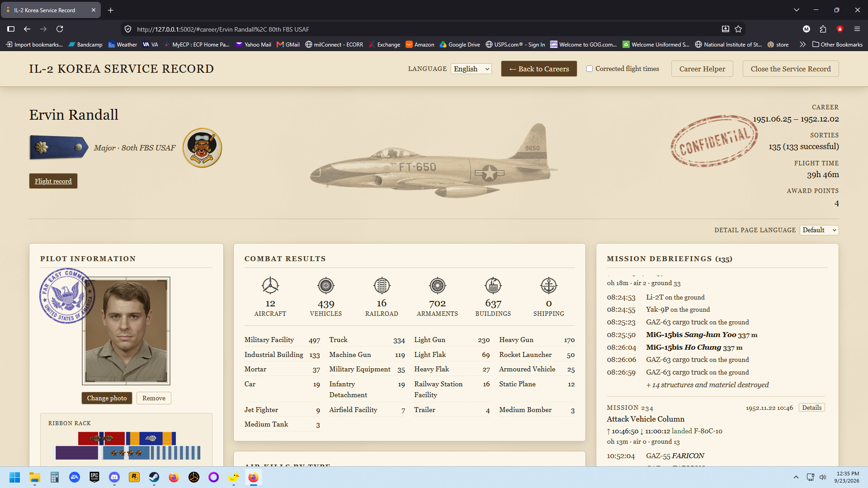The image size is (868, 488).
Task: Open the Language dropdown set to English
Action: (x=471, y=69)
